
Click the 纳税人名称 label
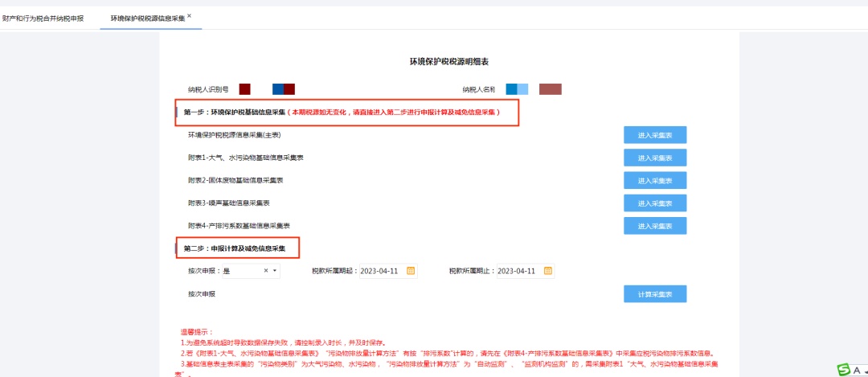pos(479,89)
